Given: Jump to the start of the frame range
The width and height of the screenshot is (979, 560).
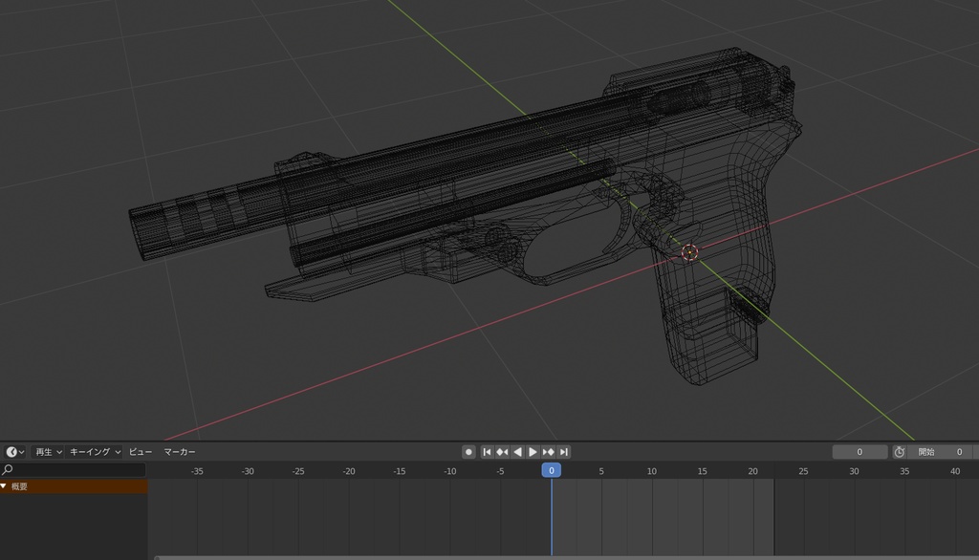Looking at the screenshot, I should [488, 452].
